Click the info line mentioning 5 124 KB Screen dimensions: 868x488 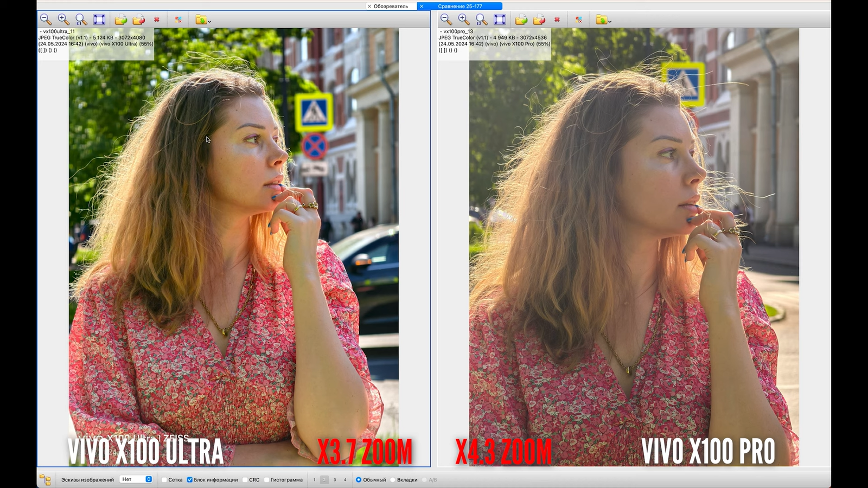[x=92, y=38]
